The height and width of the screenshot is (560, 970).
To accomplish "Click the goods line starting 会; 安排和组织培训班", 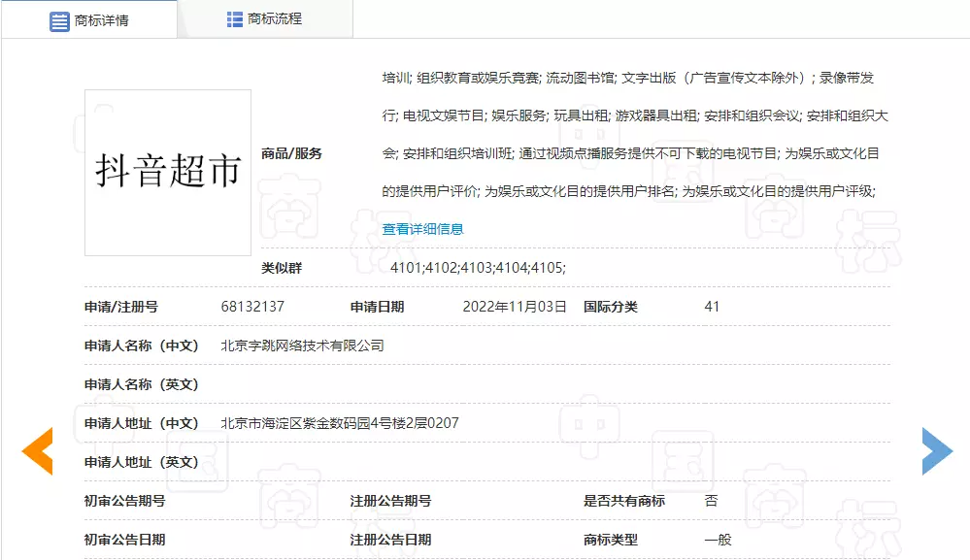I will tap(631, 153).
